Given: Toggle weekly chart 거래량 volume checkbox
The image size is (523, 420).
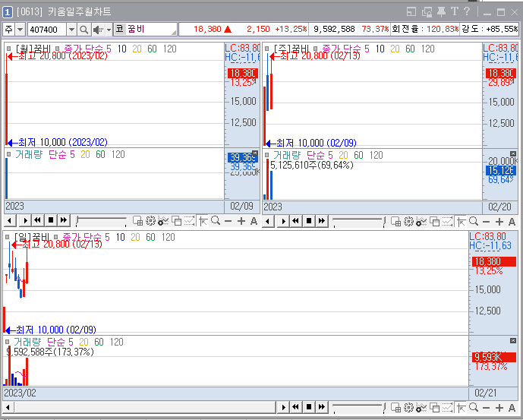Looking at the screenshot, I should pyautogui.click(x=267, y=155).
